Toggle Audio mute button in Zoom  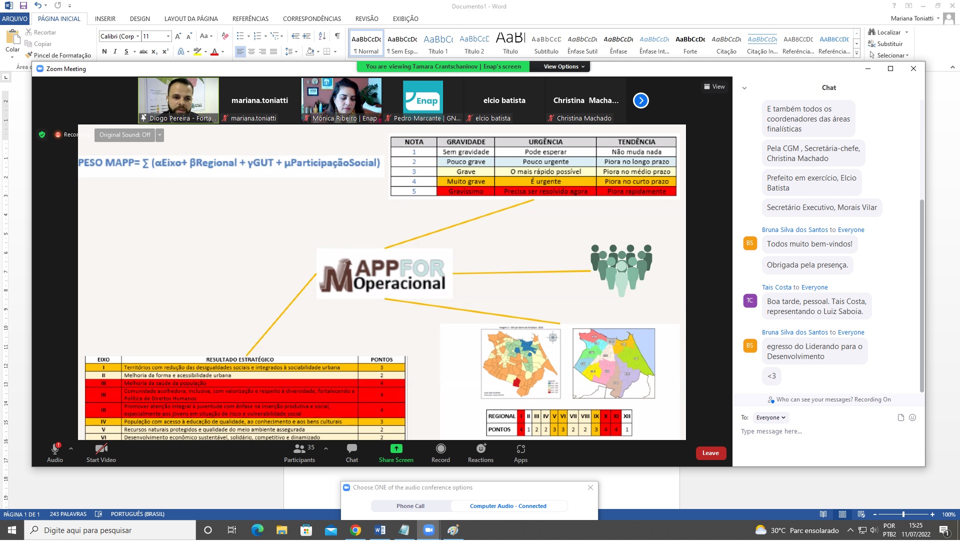[x=55, y=452]
